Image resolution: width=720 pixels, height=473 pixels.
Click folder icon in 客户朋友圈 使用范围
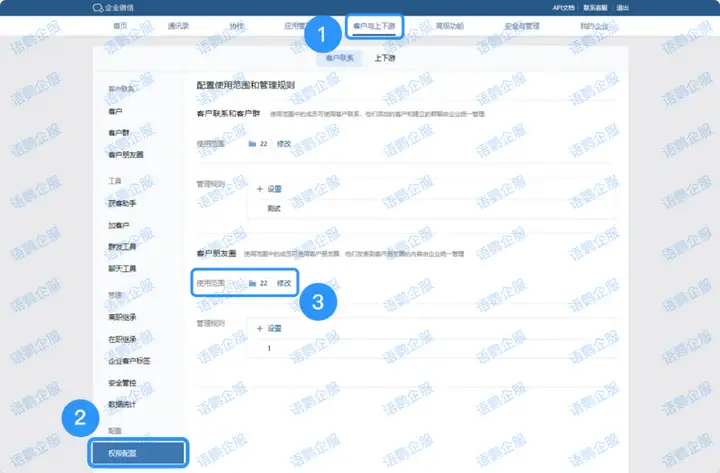coord(252,283)
